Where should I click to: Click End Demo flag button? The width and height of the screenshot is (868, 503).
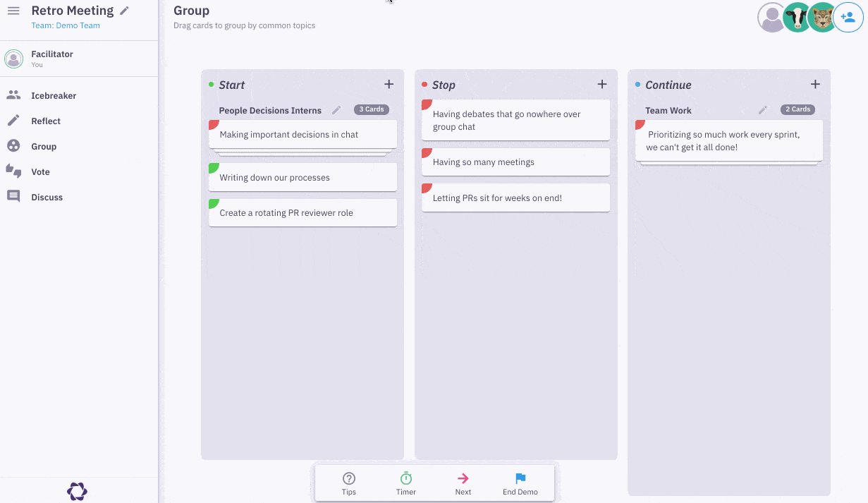[x=520, y=483]
